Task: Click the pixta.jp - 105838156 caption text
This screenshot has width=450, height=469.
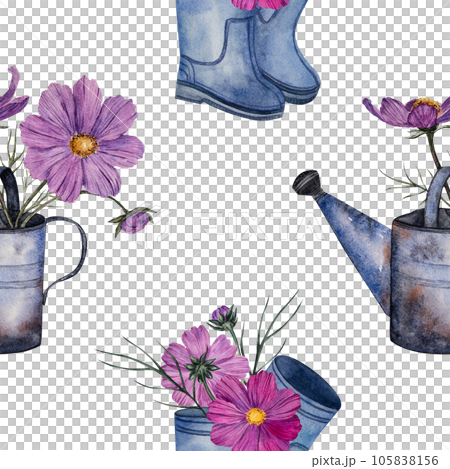Action: (x=375, y=461)
